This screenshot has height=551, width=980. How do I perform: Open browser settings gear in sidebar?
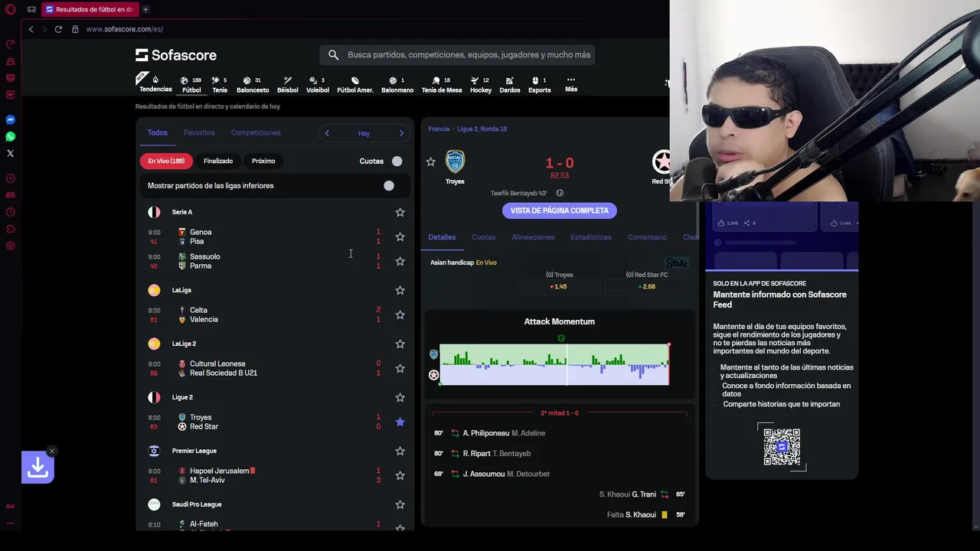pyautogui.click(x=10, y=246)
